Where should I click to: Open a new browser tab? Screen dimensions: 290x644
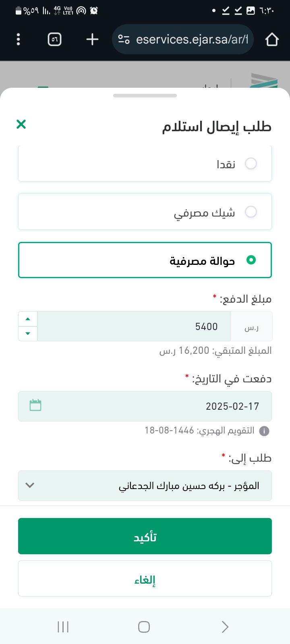tap(92, 39)
